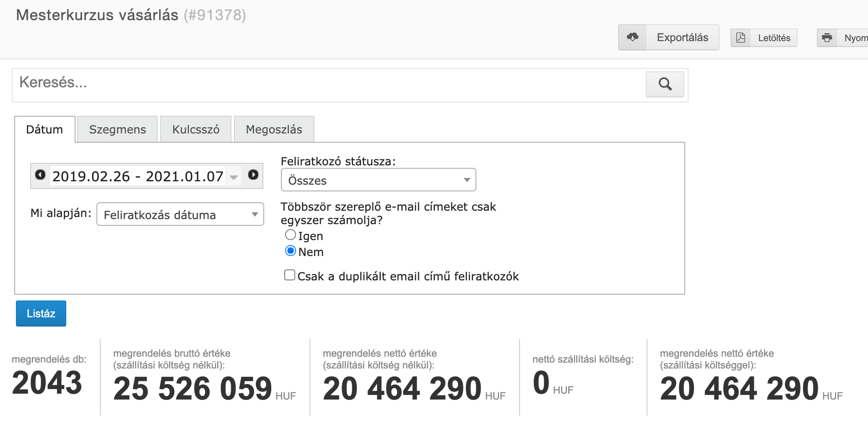Click the cloud export icon
This screenshot has height=439, width=868.
pyautogui.click(x=632, y=37)
